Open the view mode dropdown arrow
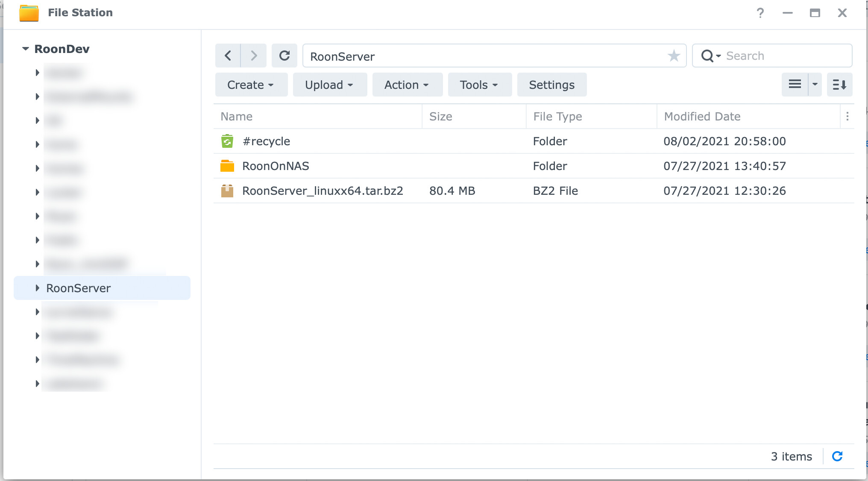The height and width of the screenshot is (481, 868). pos(815,84)
